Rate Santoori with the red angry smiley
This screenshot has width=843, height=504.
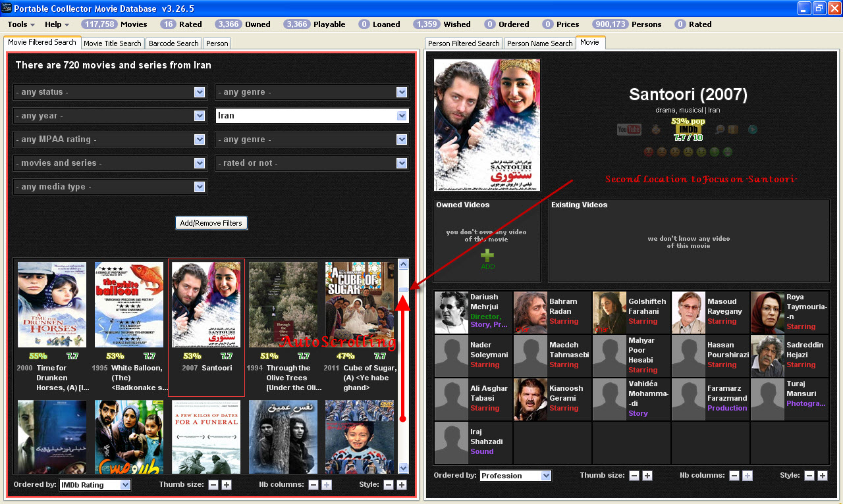[x=649, y=152]
